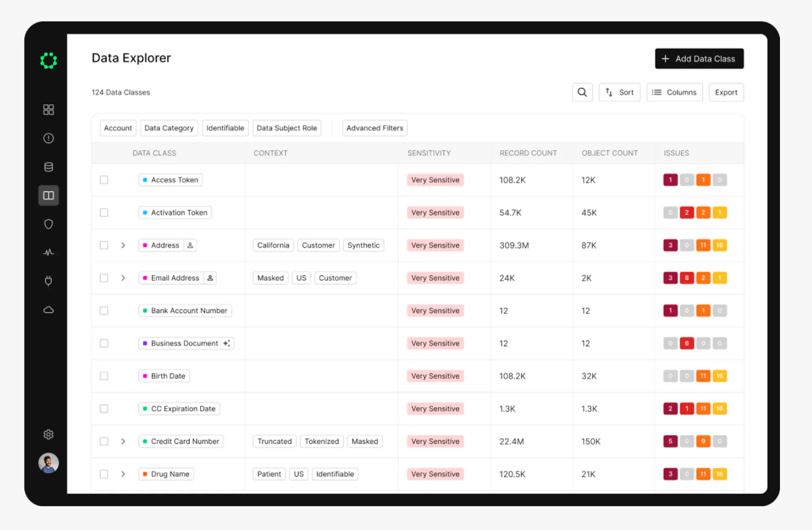Open the database icon in sidebar
The height and width of the screenshot is (530, 812).
point(49,167)
